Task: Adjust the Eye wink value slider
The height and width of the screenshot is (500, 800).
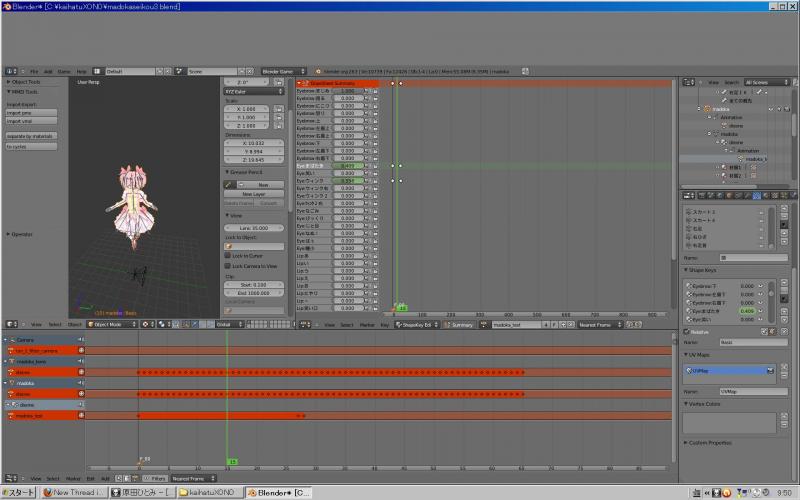Action: coord(346,180)
